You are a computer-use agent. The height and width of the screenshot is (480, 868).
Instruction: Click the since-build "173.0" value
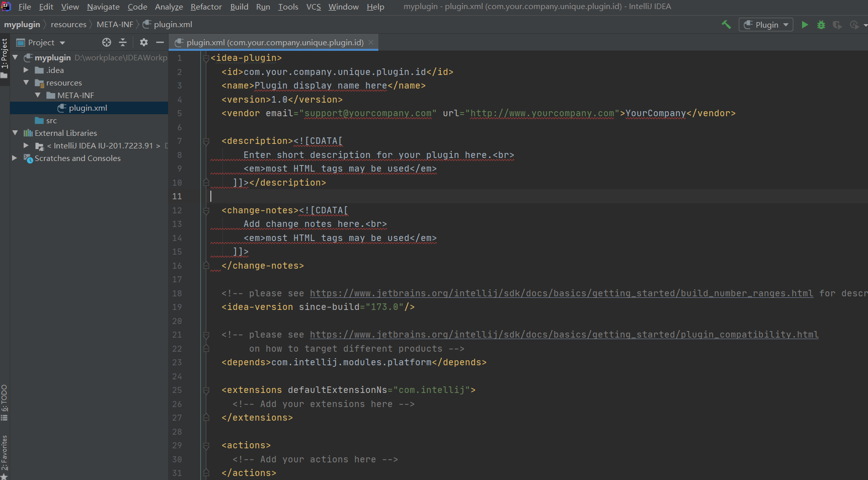coord(384,307)
